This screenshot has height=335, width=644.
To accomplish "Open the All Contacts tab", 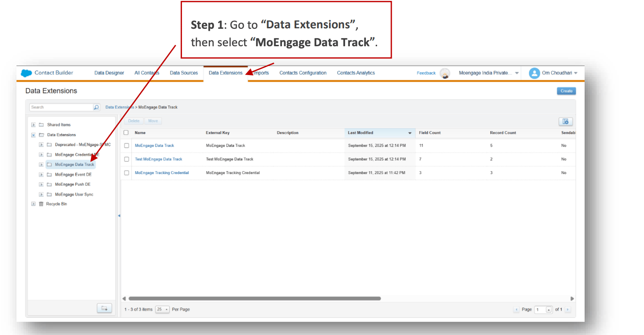I will coord(147,73).
